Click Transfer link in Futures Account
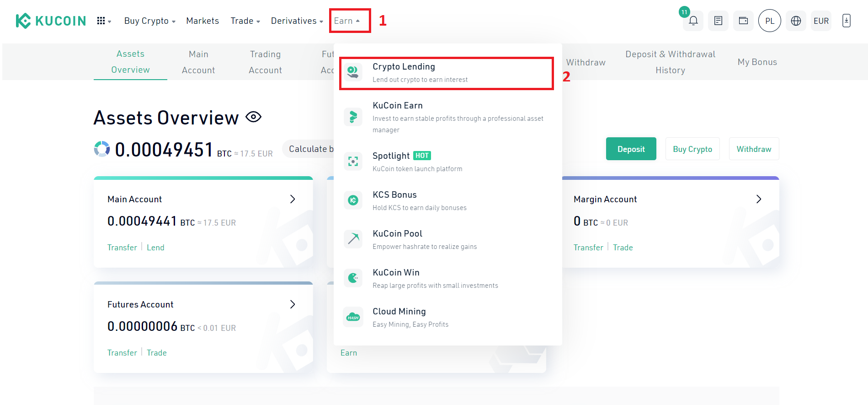The image size is (868, 405). click(x=122, y=353)
